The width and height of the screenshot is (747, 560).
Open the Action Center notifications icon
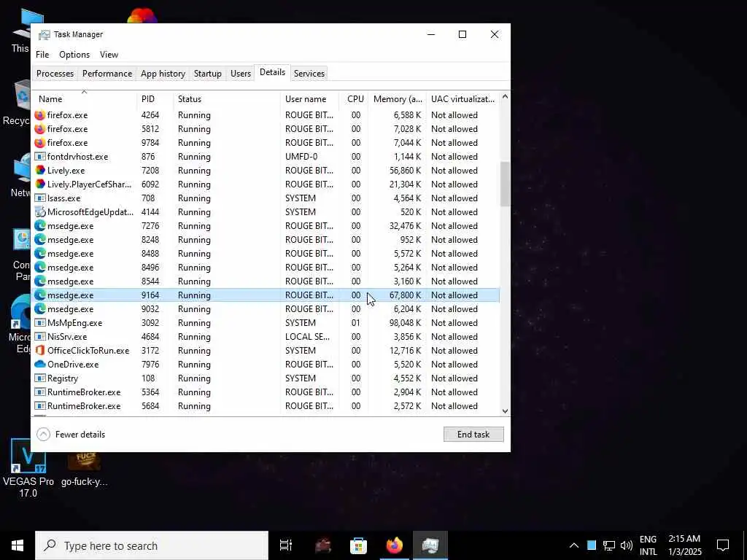point(723,545)
